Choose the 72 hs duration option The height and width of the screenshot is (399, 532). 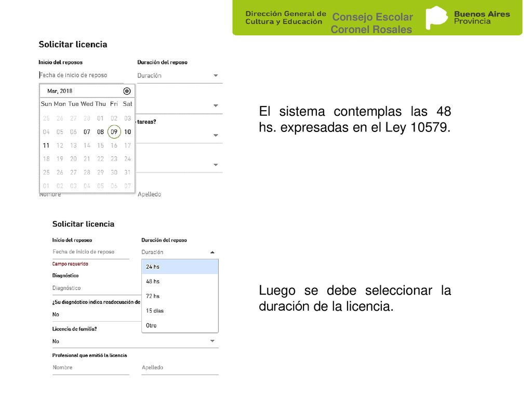coord(180,296)
